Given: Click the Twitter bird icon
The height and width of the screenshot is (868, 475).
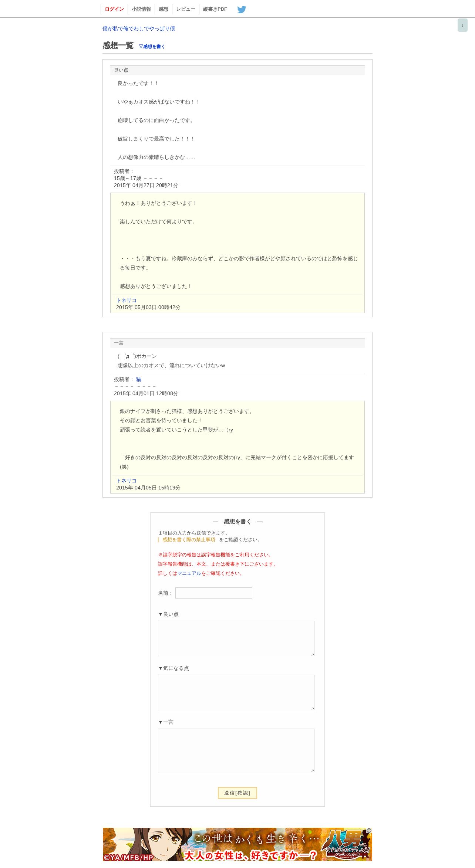Looking at the screenshot, I should point(242,9).
